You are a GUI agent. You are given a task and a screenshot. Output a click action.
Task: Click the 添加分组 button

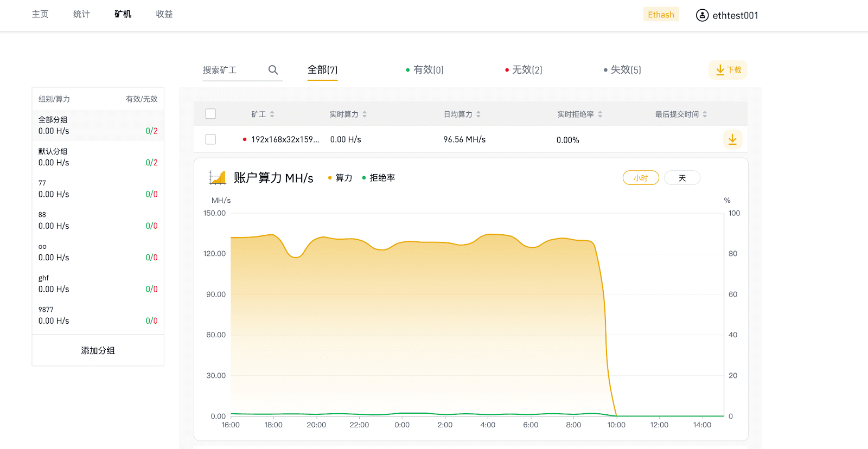coord(98,351)
